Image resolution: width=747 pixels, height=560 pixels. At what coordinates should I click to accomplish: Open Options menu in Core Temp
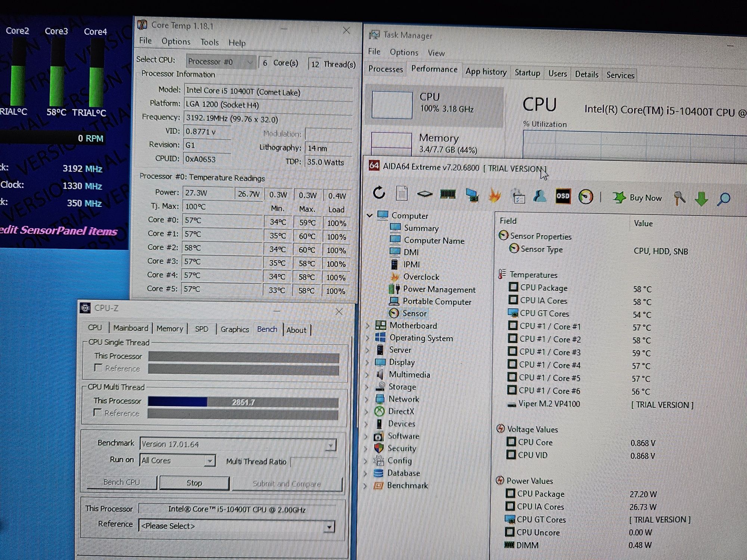(x=176, y=41)
